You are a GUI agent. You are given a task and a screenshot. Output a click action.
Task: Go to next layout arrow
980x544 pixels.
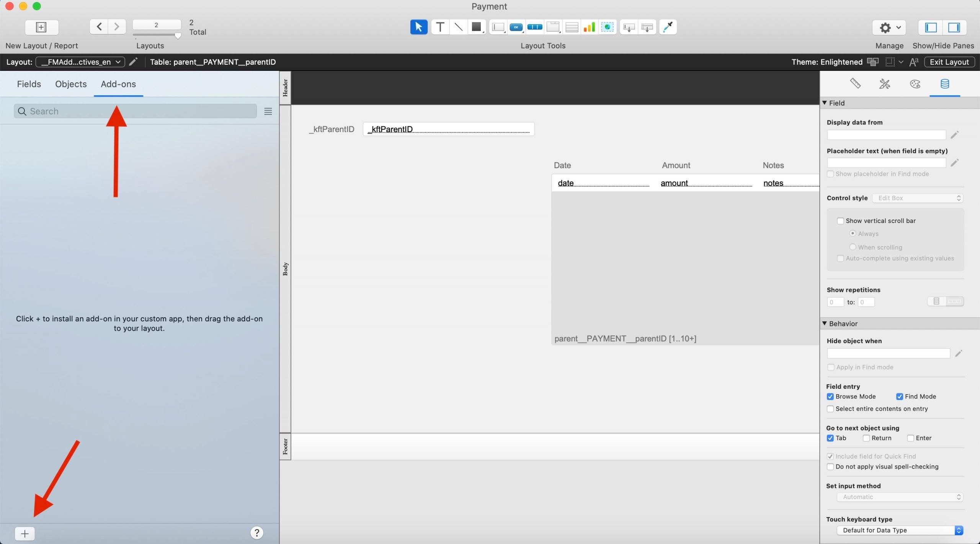tap(117, 26)
